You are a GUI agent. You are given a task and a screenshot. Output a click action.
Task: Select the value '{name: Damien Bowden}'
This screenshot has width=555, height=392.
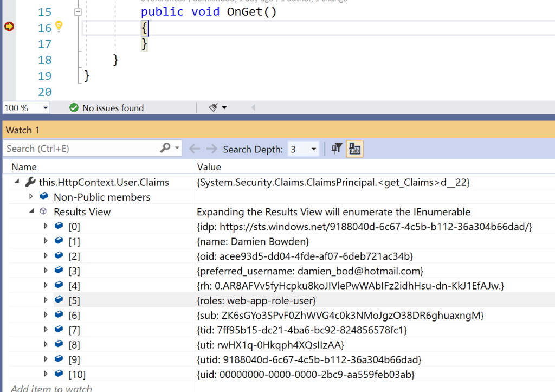coord(253,241)
